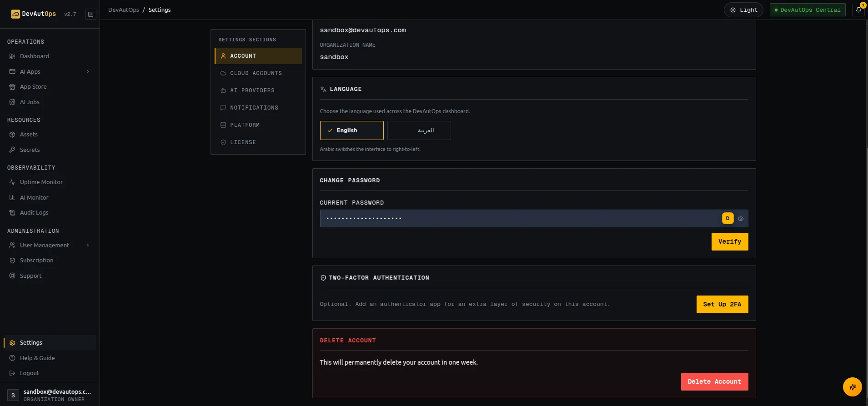Open the floating AI assistant sparkle button
The image size is (868, 406).
tap(853, 387)
